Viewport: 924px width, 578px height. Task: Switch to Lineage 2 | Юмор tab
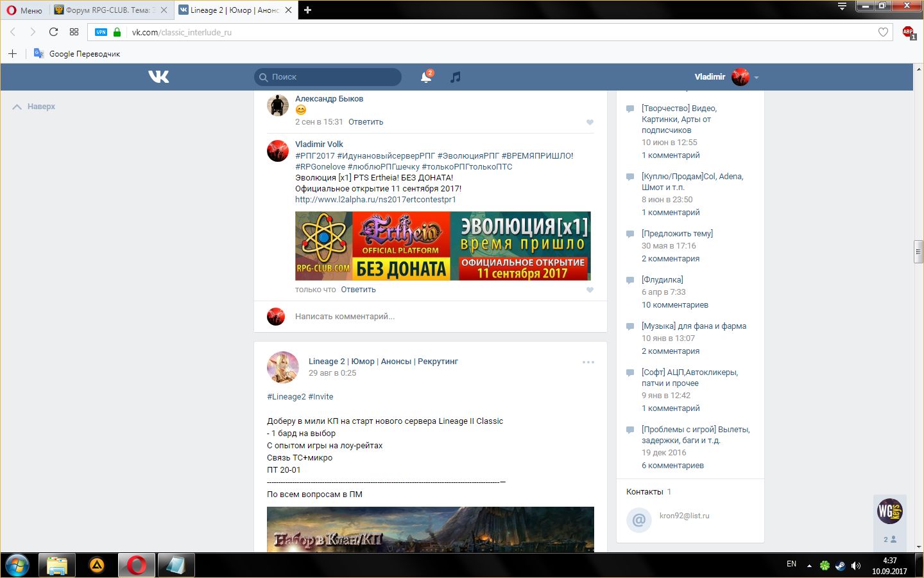point(235,10)
